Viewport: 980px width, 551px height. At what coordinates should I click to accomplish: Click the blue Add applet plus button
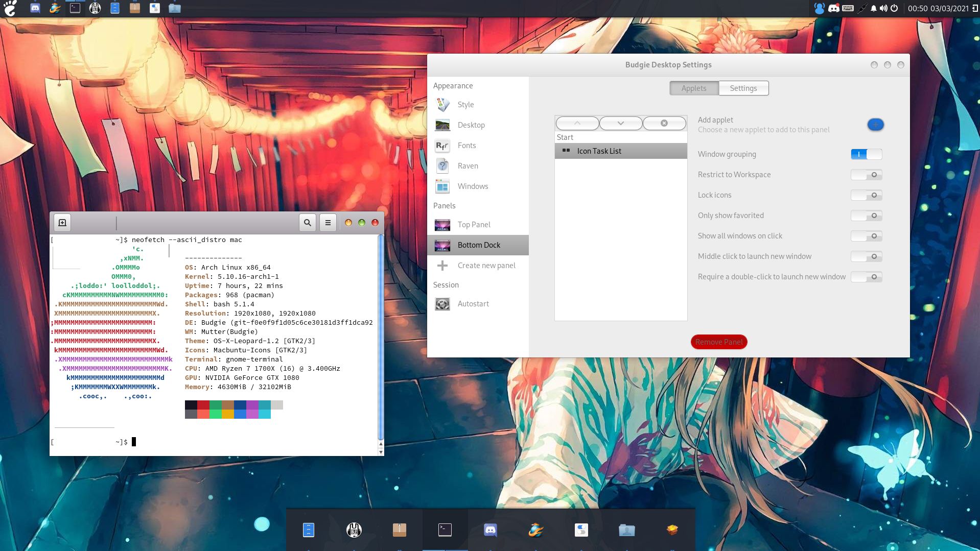pos(875,125)
